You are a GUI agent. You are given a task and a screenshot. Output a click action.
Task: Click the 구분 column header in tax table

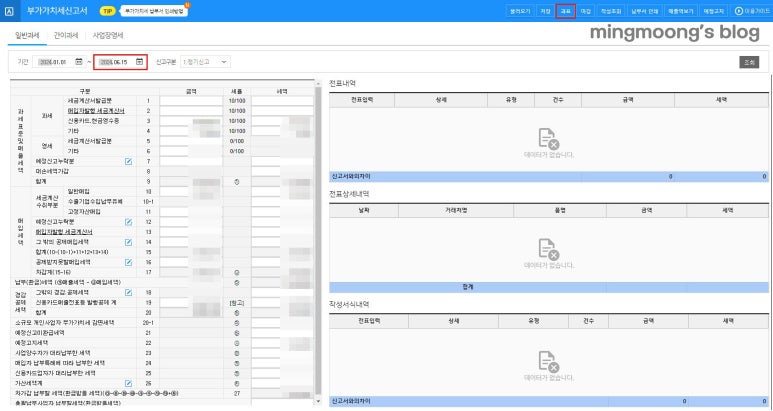pyautogui.click(x=85, y=91)
